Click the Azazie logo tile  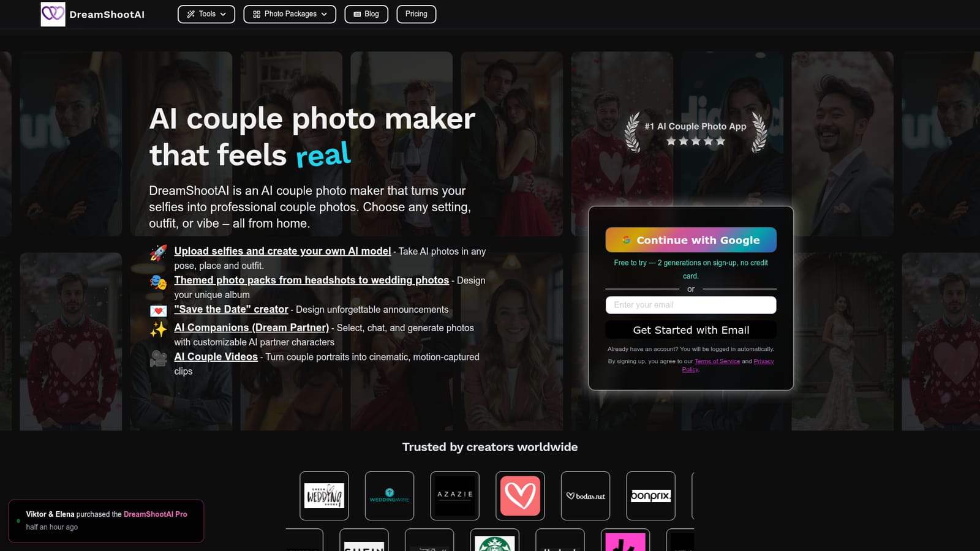(454, 496)
